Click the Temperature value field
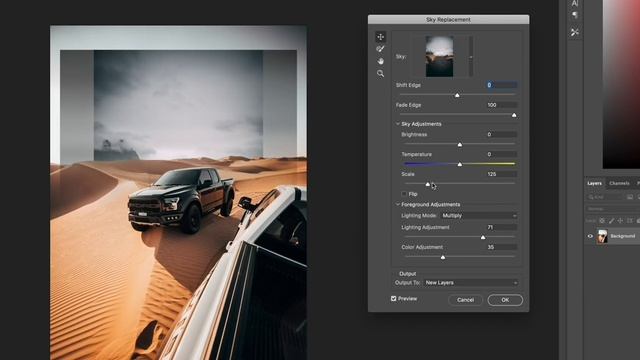This screenshot has height=360, width=640. click(x=502, y=154)
